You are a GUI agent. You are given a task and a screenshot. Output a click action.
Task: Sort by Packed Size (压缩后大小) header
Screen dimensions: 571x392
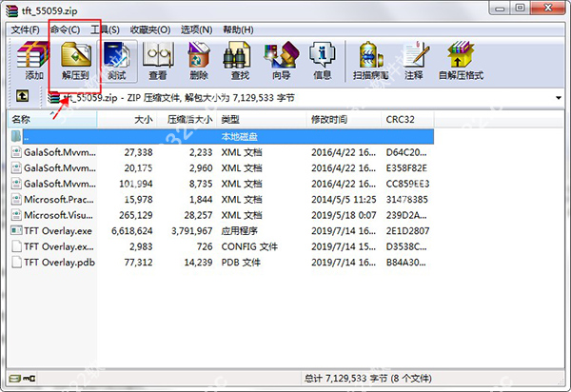coord(187,119)
